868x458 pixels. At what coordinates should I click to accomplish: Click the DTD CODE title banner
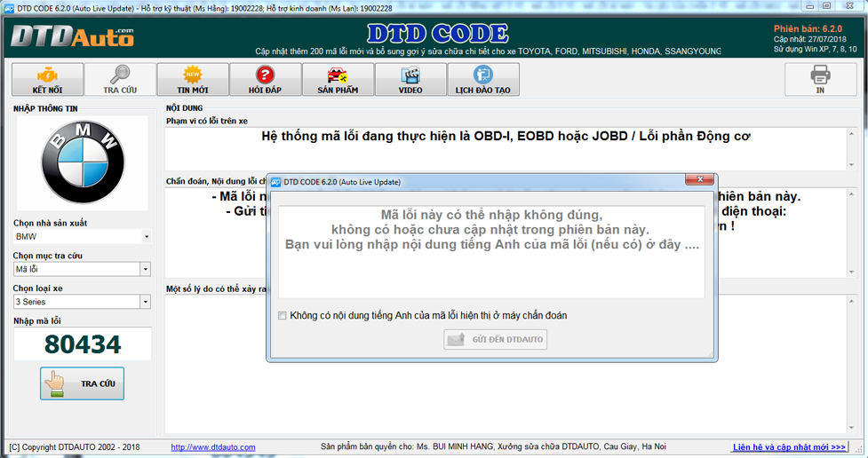(437, 34)
